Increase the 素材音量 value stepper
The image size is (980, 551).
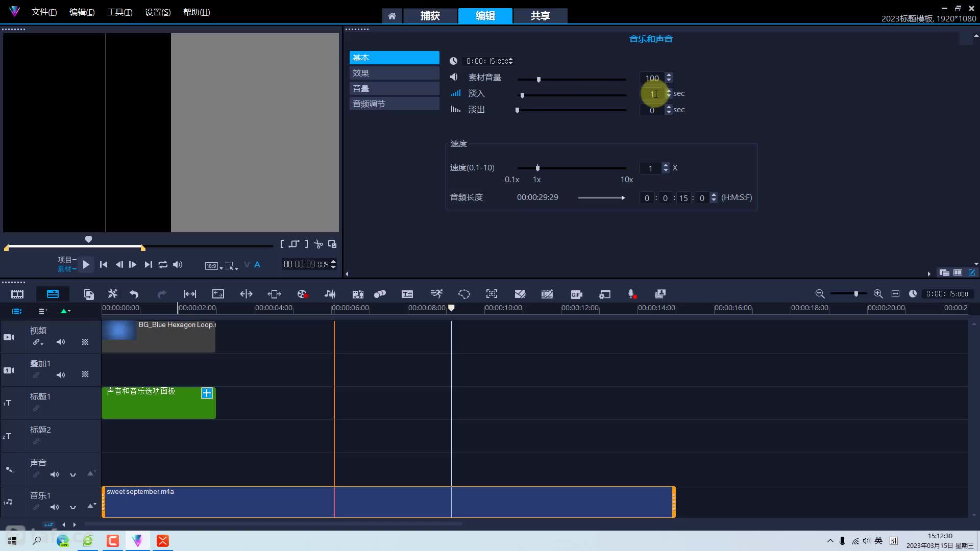click(669, 75)
